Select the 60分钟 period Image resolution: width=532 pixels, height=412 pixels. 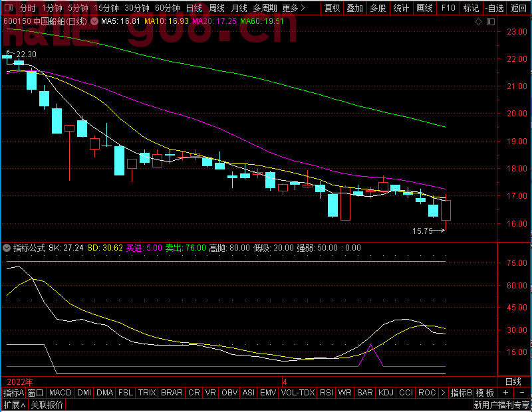coord(168,8)
